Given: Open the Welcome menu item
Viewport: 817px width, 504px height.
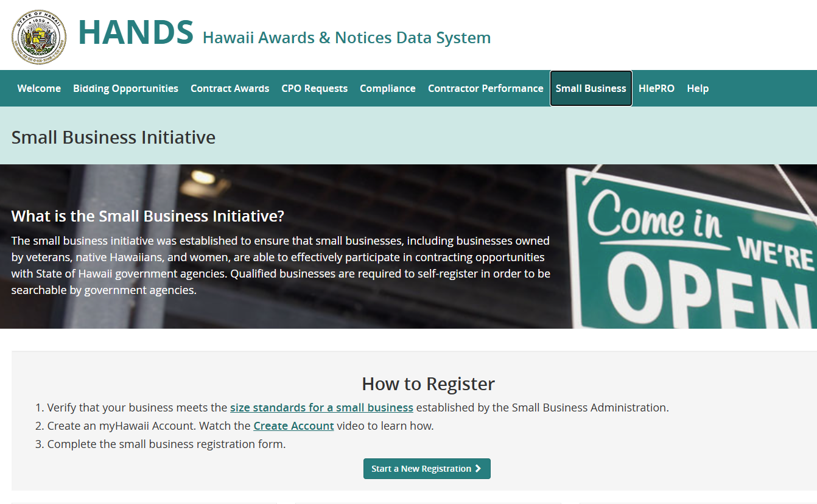Looking at the screenshot, I should pos(39,88).
